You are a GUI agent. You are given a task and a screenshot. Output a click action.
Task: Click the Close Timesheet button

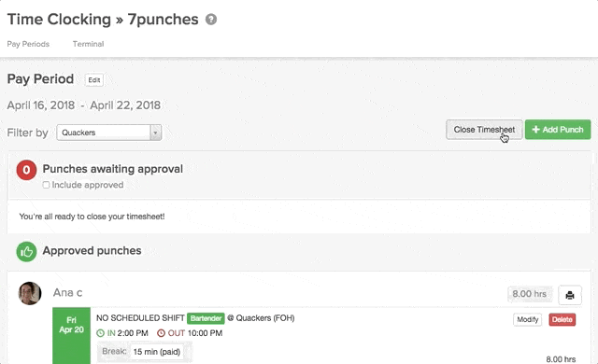point(484,130)
